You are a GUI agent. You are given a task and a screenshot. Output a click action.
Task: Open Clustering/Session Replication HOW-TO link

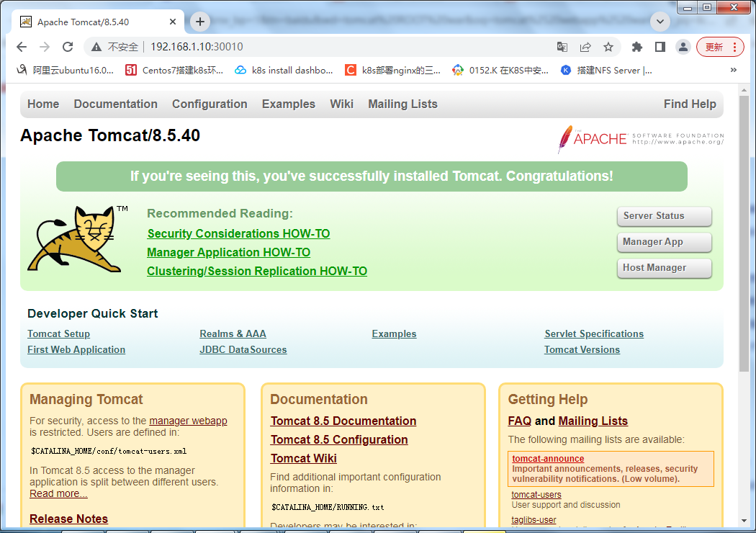coord(257,271)
